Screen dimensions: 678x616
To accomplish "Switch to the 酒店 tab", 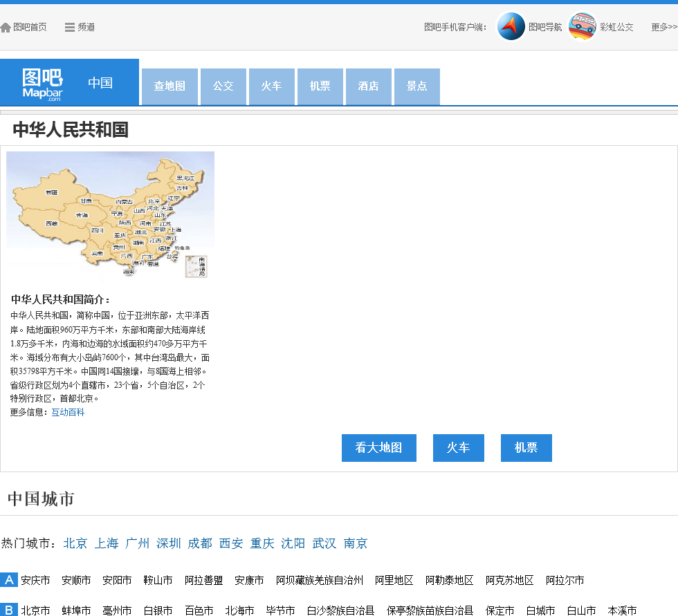I will 368,86.
